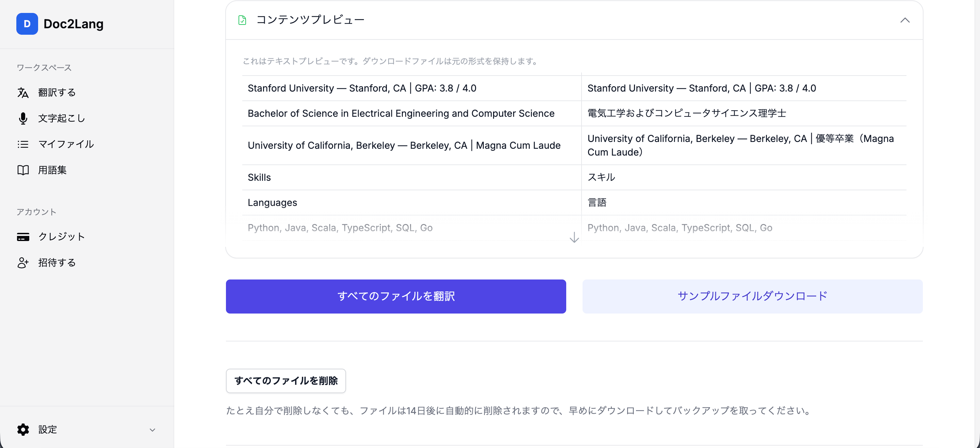Click the gear icon beside 設定
The width and height of the screenshot is (980, 448).
[23, 430]
